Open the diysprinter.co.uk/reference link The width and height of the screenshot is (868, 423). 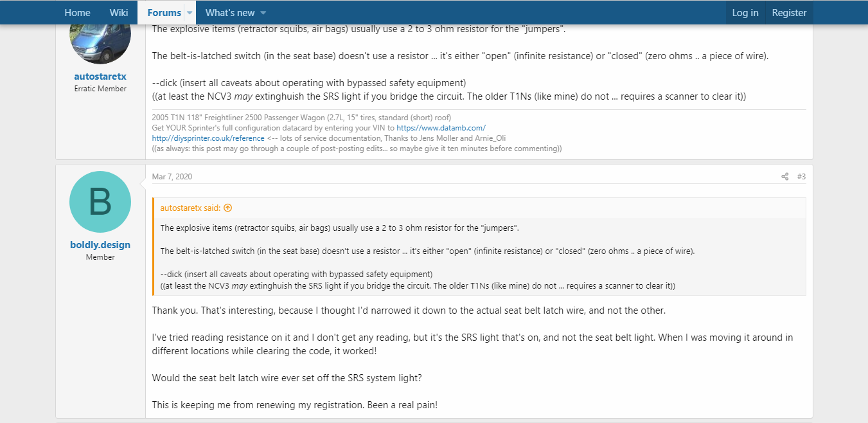(208, 138)
